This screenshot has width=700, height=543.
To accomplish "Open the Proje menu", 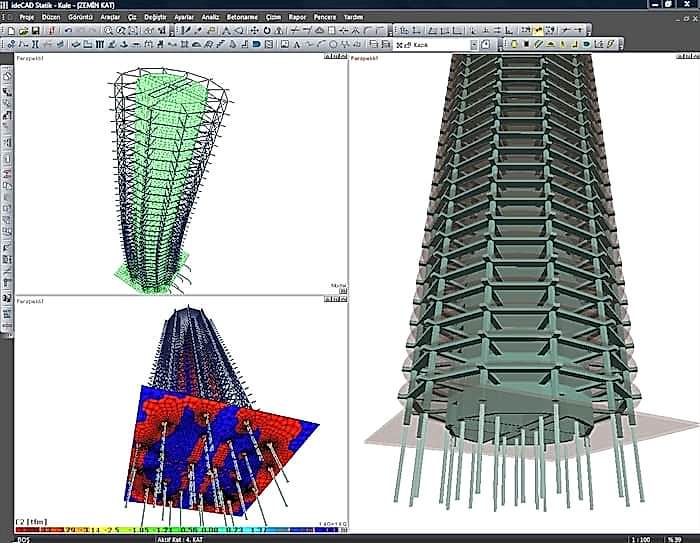I will point(27,18).
